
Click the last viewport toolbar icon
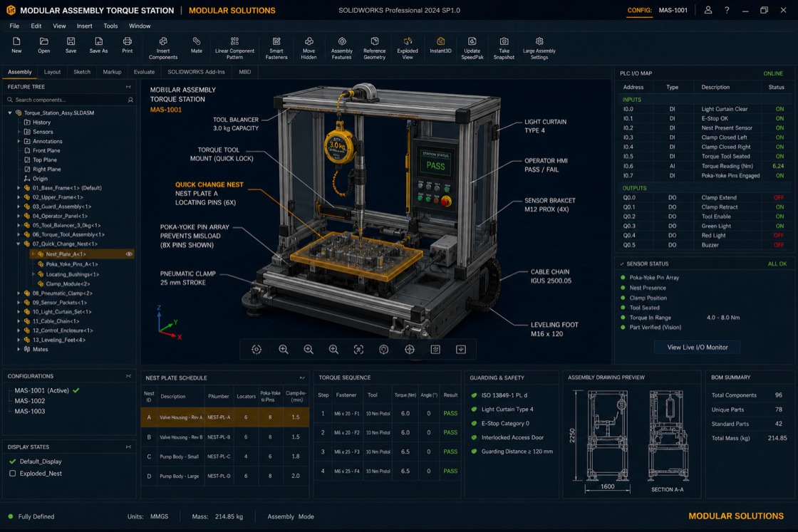[x=461, y=350]
